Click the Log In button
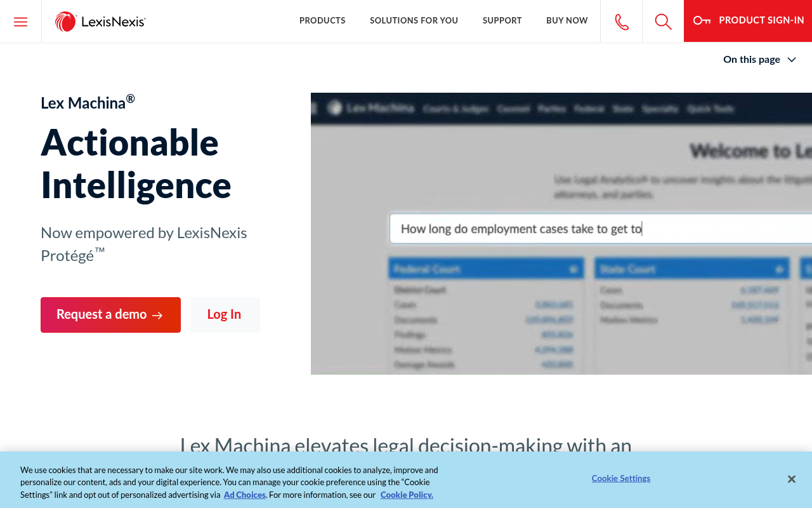This screenshot has height=508, width=812. tap(225, 314)
